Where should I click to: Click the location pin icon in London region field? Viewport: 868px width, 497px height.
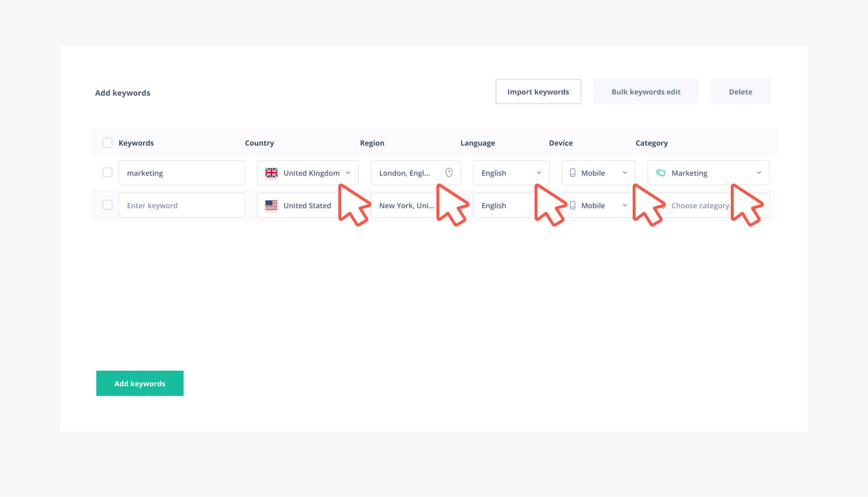pyautogui.click(x=448, y=173)
